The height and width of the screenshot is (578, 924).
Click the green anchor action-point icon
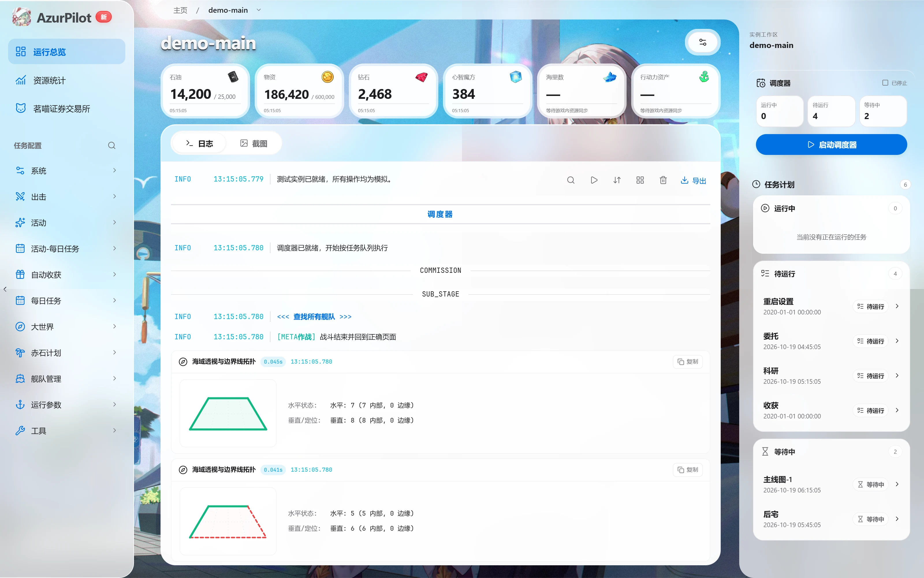[704, 77]
